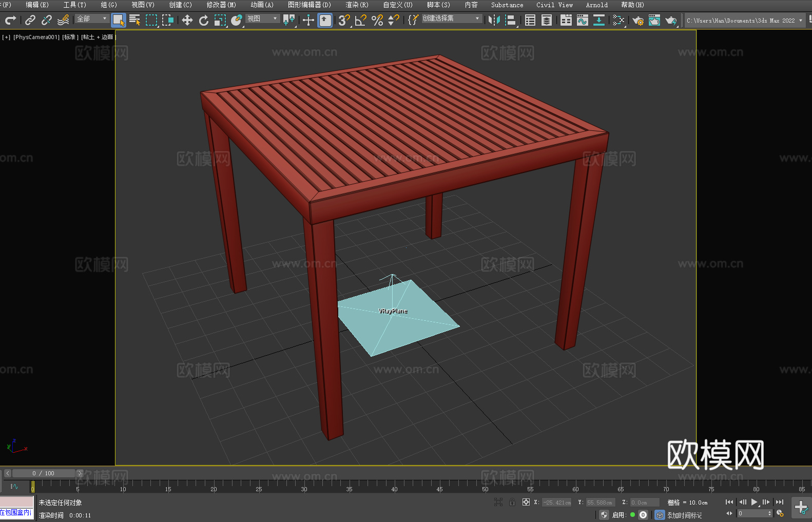Open the Schematic View icon

[x=599, y=20]
